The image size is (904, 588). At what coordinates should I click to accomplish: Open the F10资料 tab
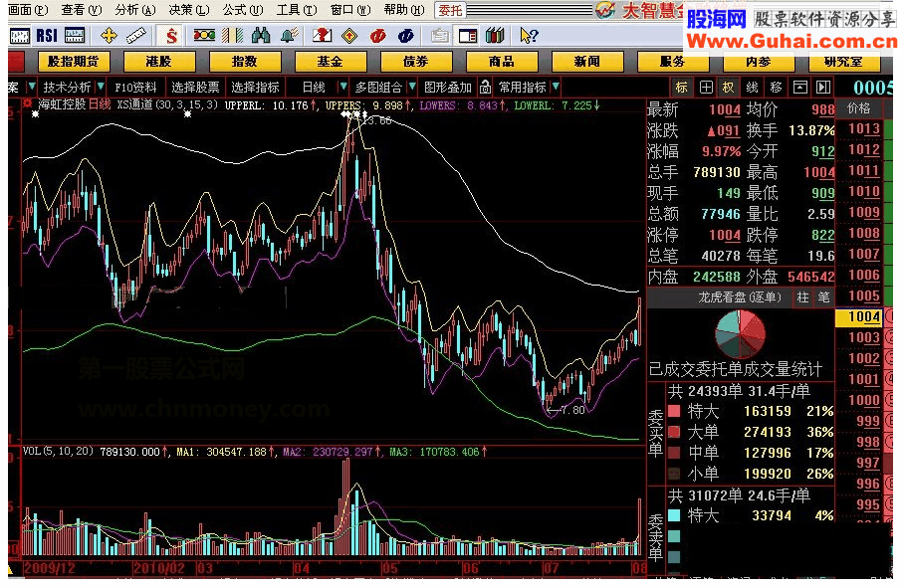click(136, 87)
